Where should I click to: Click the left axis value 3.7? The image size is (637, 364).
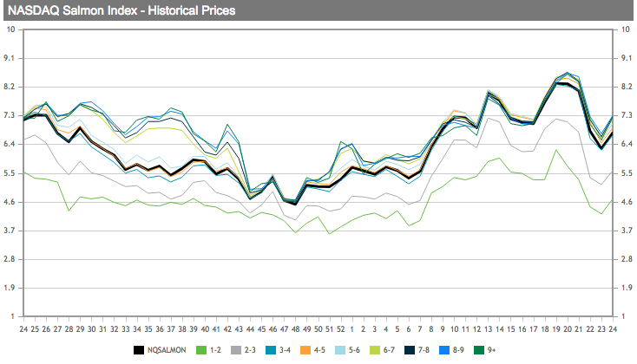(9, 230)
